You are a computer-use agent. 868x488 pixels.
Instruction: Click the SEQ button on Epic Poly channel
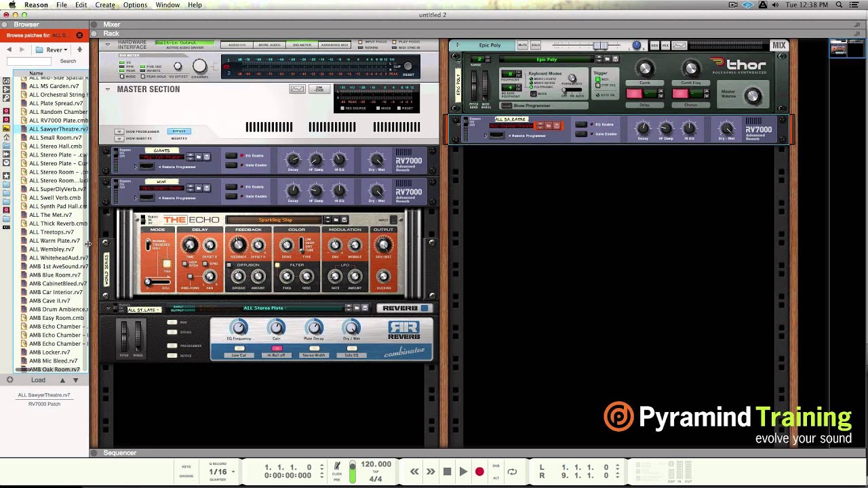(654, 45)
